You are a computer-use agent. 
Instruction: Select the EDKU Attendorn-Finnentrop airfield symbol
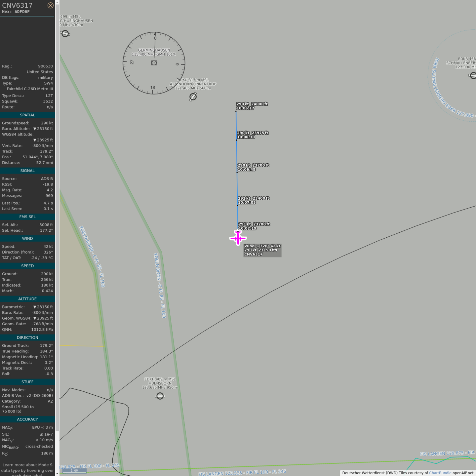pyautogui.click(x=193, y=97)
